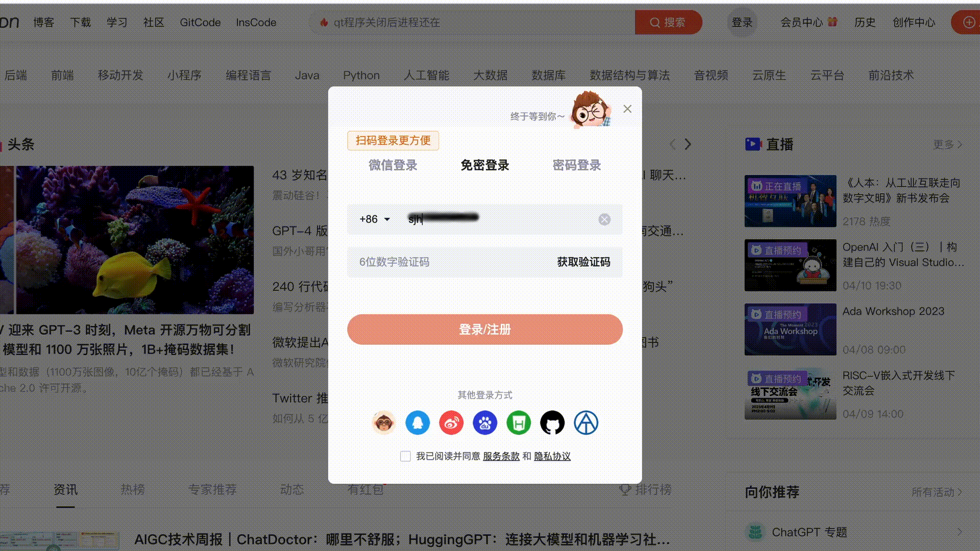Log in with Baidu paw icon
Viewport: 980px width, 551px height.
click(x=485, y=423)
